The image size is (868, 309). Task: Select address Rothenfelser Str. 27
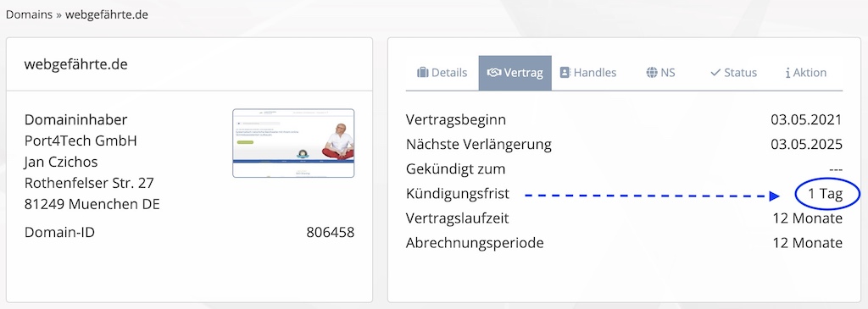click(x=89, y=182)
